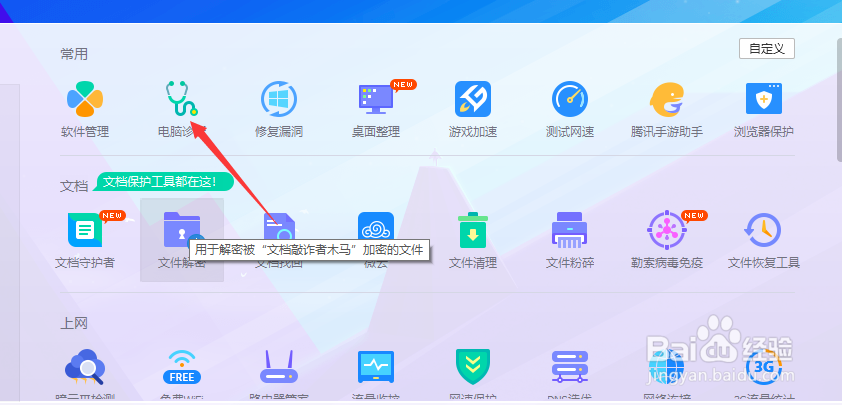Open the globe network connection tool

(x=666, y=367)
